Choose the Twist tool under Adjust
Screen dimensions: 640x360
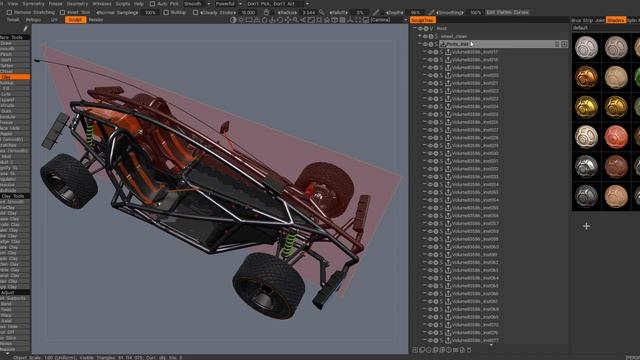point(15,310)
